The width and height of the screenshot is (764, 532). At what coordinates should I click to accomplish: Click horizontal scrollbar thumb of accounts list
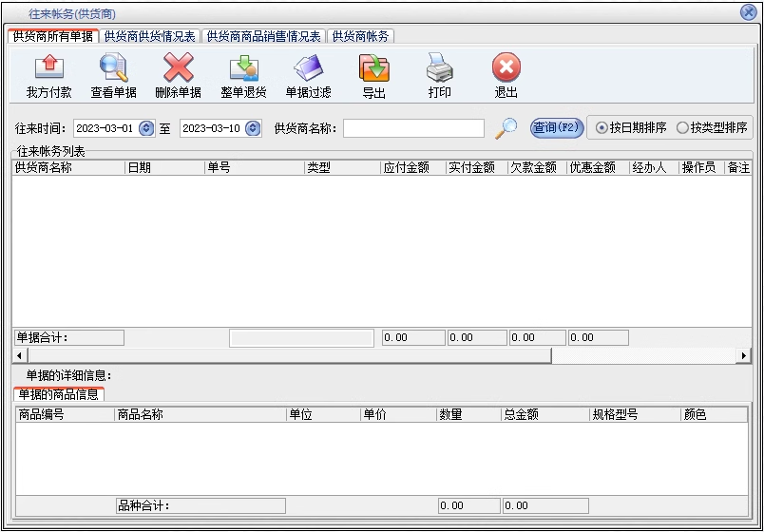[x=288, y=355]
